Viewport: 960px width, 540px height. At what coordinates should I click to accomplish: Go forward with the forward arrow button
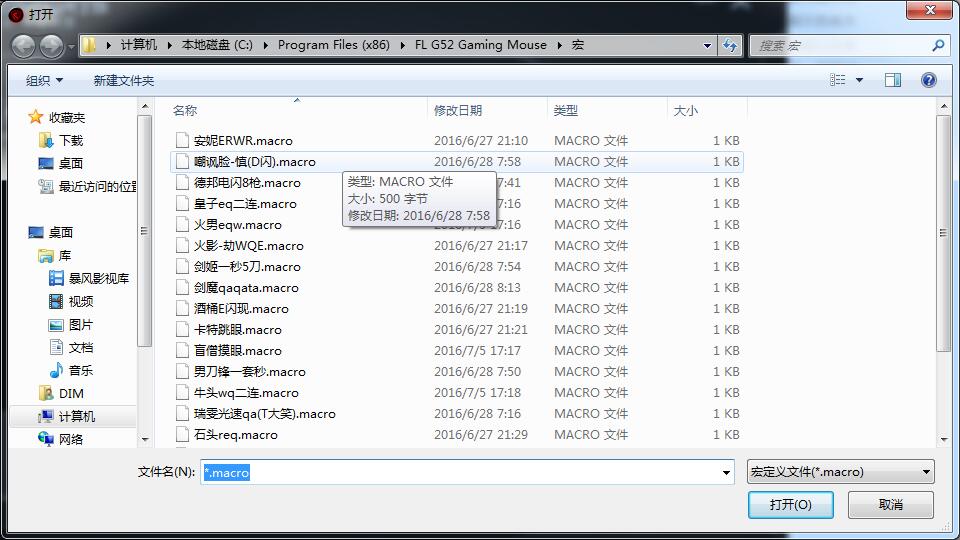(x=51, y=46)
